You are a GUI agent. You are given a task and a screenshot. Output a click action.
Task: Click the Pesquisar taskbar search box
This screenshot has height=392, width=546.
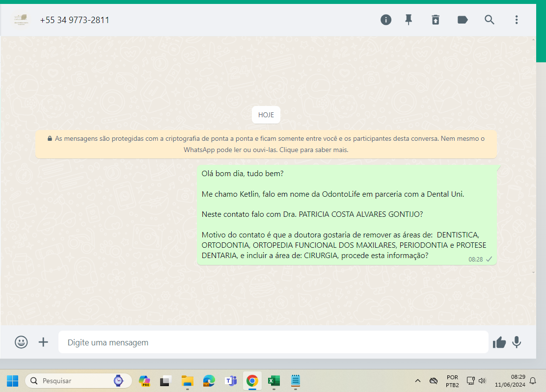[79, 381]
